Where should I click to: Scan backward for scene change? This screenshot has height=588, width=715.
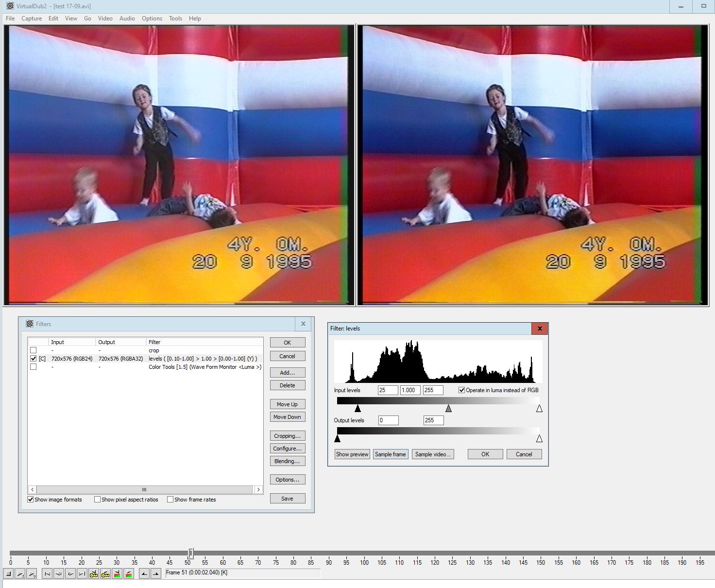click(117, 574)
